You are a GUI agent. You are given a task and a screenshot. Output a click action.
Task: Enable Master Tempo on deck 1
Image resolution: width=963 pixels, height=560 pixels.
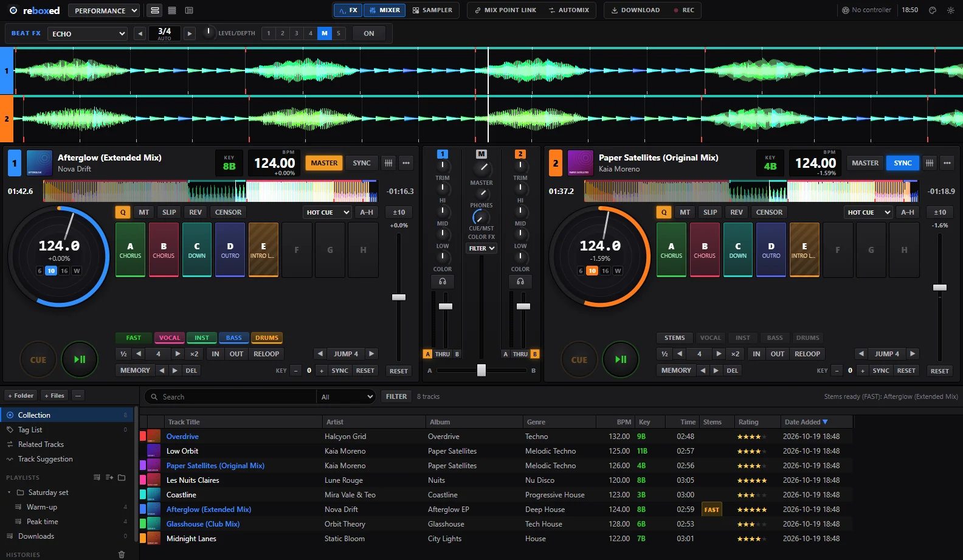pos(144,212)
